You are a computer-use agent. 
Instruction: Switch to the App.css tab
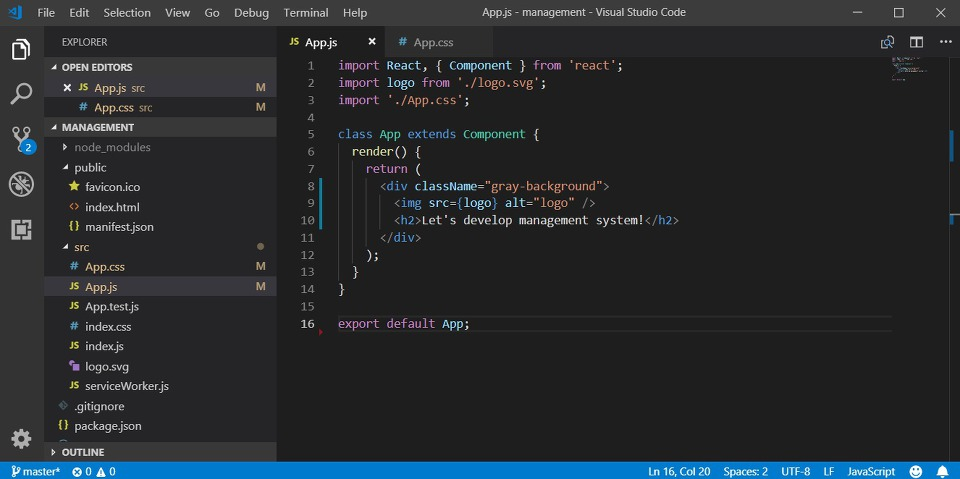[x=433, y=42]
